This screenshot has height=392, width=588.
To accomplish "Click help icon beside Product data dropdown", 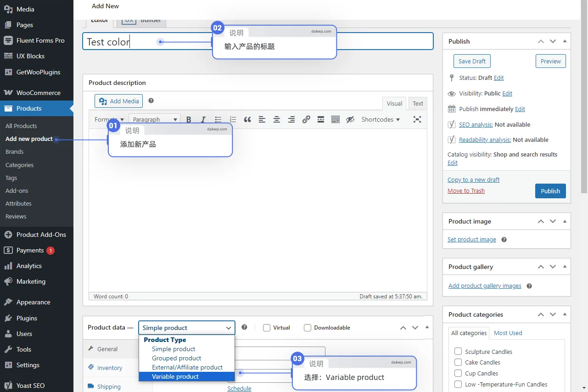I will [x=244, y=327].
